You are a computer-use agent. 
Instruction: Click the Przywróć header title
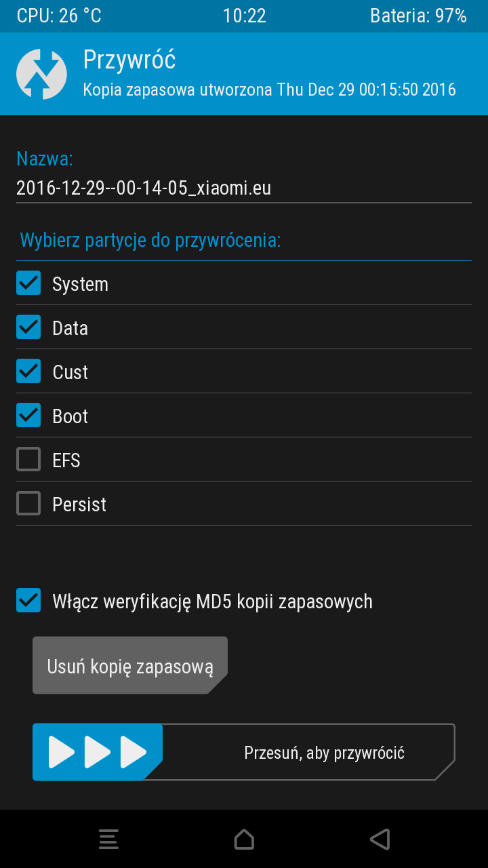129,60
